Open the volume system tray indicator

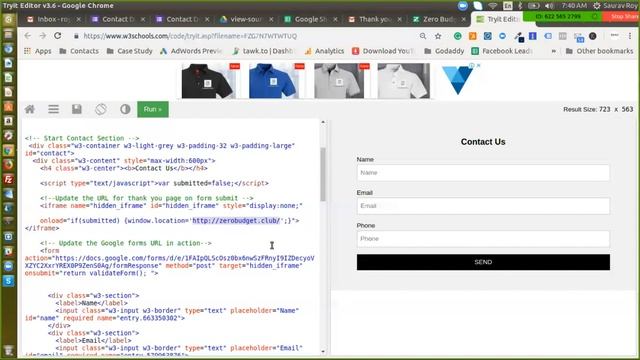(x=549, y=6)
